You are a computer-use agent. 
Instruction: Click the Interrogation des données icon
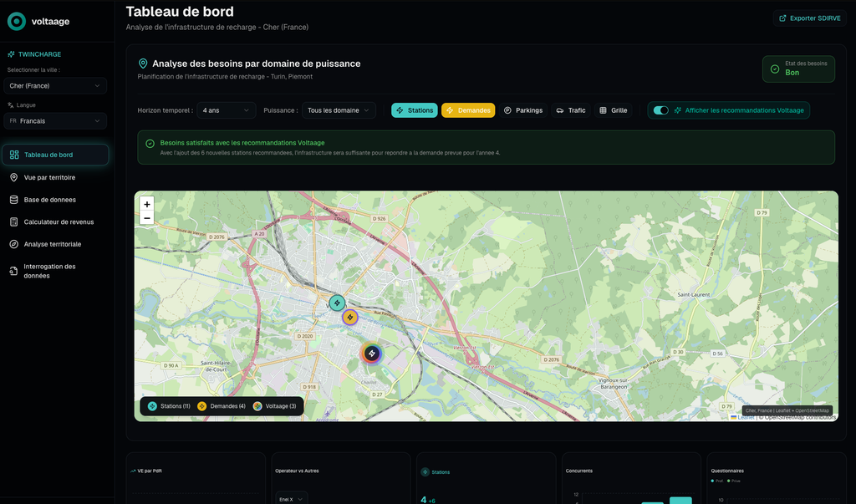pos(13,271)
